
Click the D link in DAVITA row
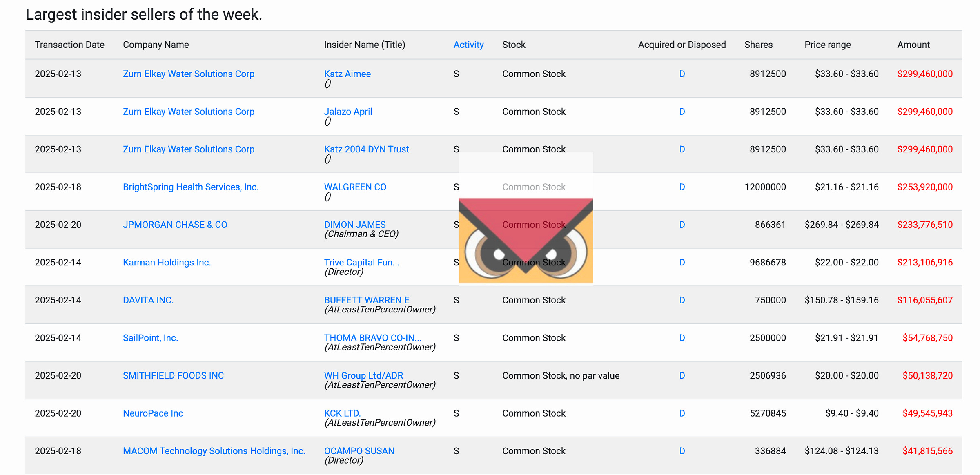pyautogui.click(x=682, y=300)
